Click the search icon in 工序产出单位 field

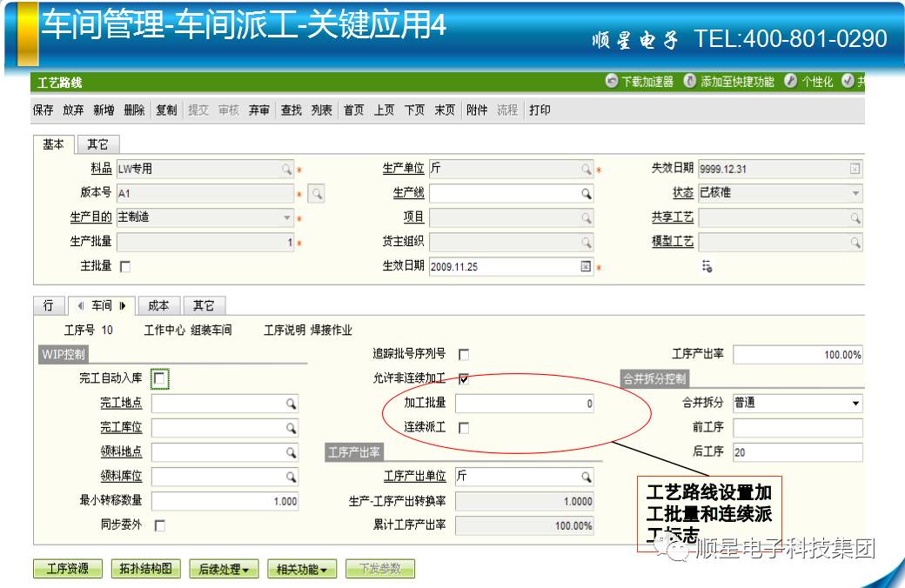(x=587, y=477)
